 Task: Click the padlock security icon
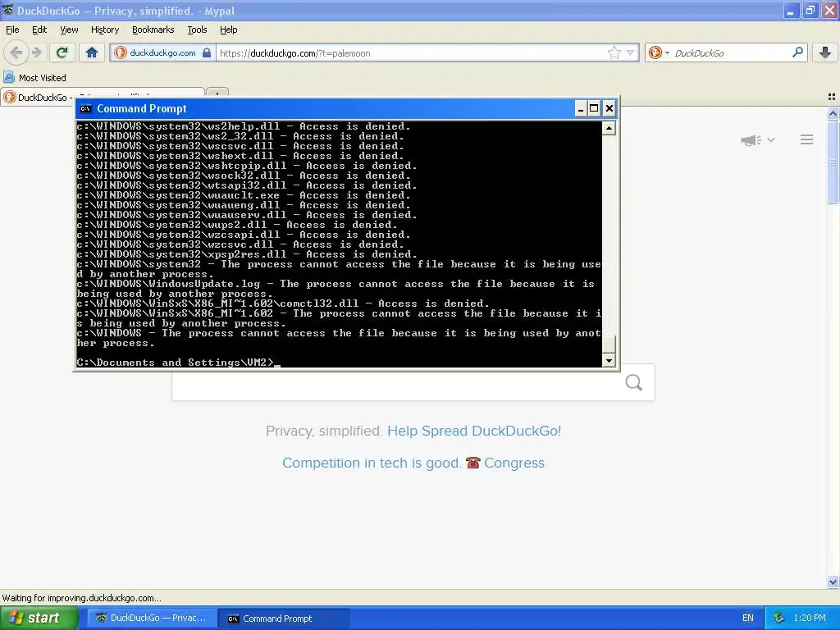coord(207,52)
